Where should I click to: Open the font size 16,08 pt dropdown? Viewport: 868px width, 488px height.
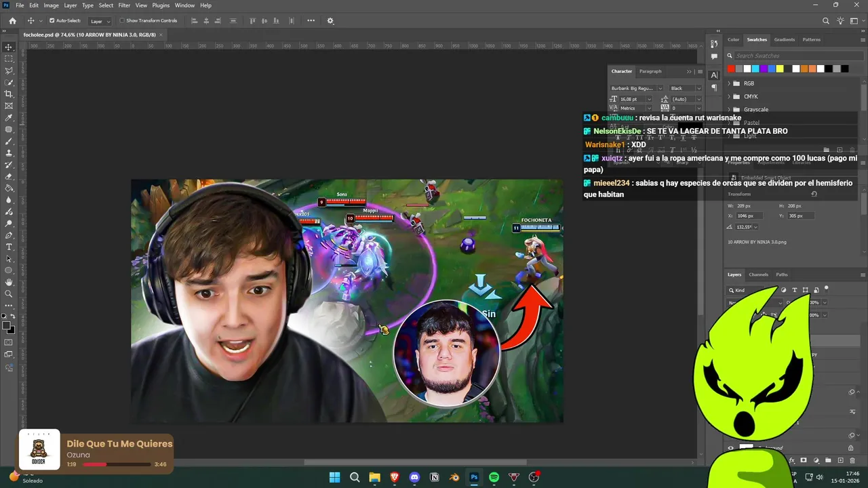(648, 99)
